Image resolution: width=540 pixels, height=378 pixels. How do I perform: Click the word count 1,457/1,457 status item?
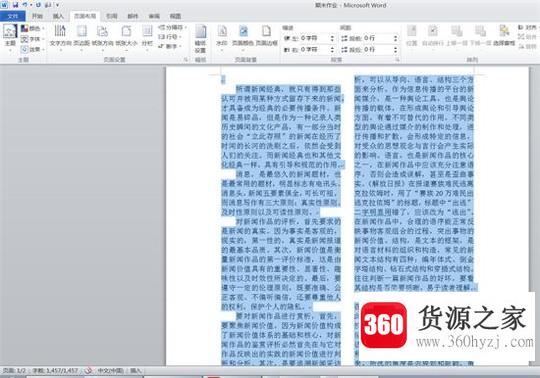(55, 370)
